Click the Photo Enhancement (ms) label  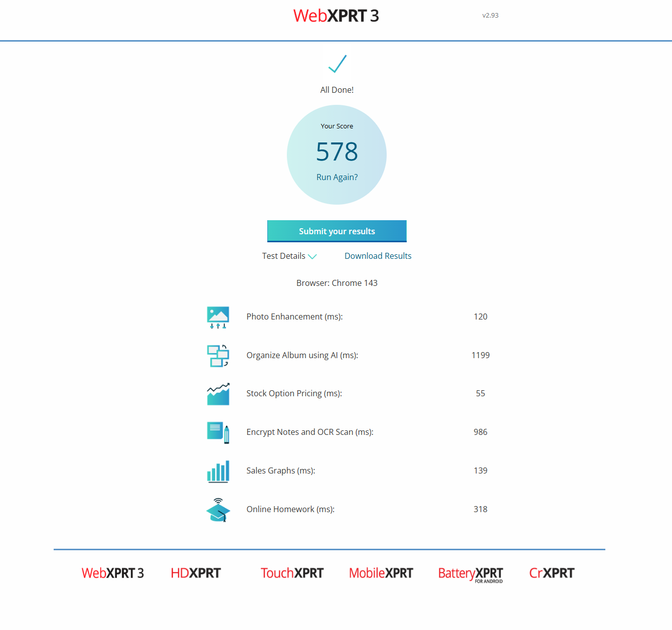294,317
